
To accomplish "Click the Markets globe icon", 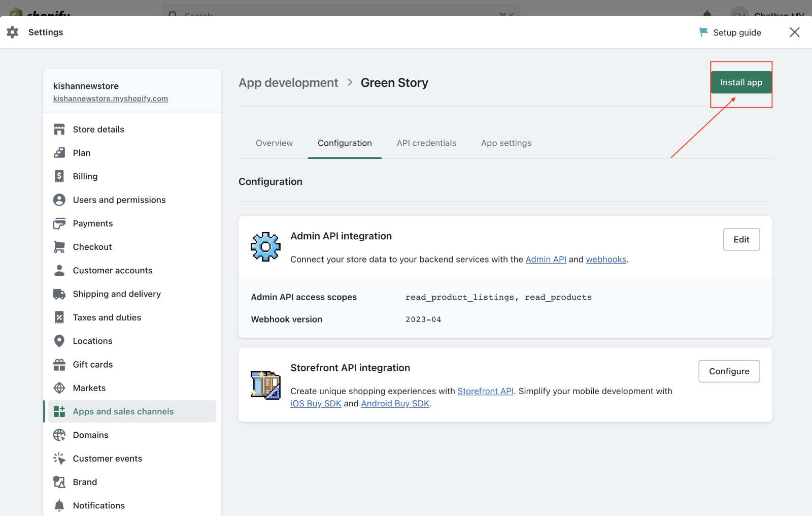I will point(59,388).
